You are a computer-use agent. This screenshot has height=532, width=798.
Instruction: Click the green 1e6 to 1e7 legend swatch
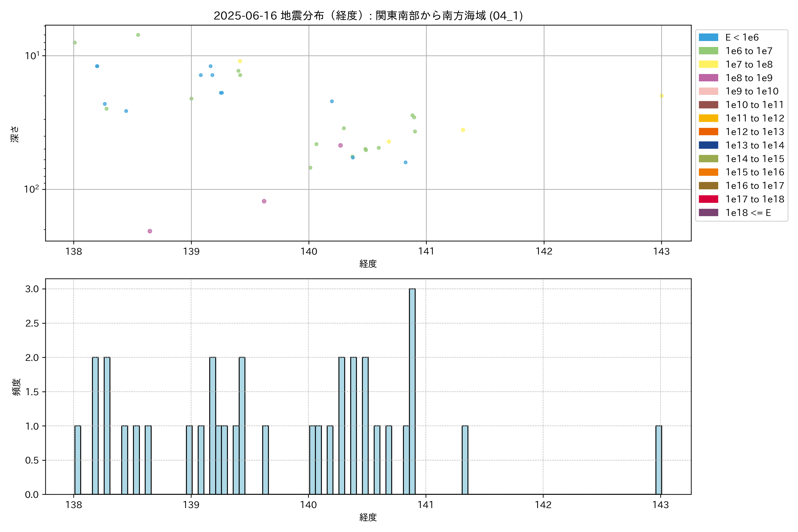point(708,51)
